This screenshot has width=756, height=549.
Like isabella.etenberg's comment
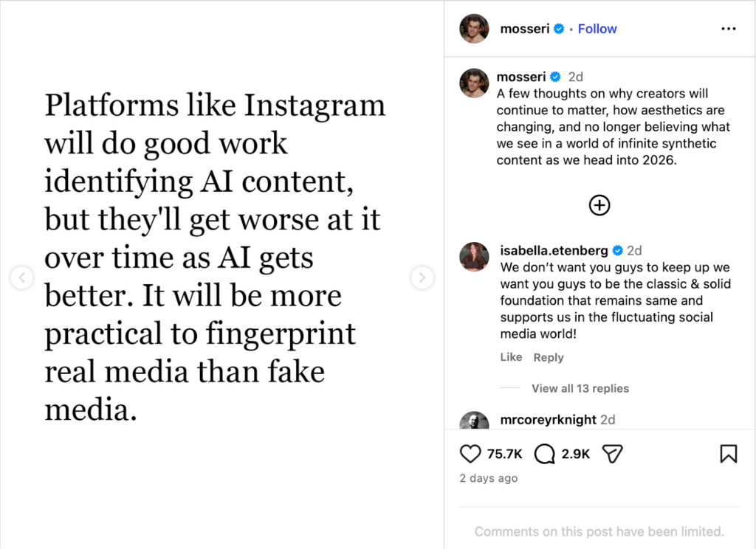(511, 357)
